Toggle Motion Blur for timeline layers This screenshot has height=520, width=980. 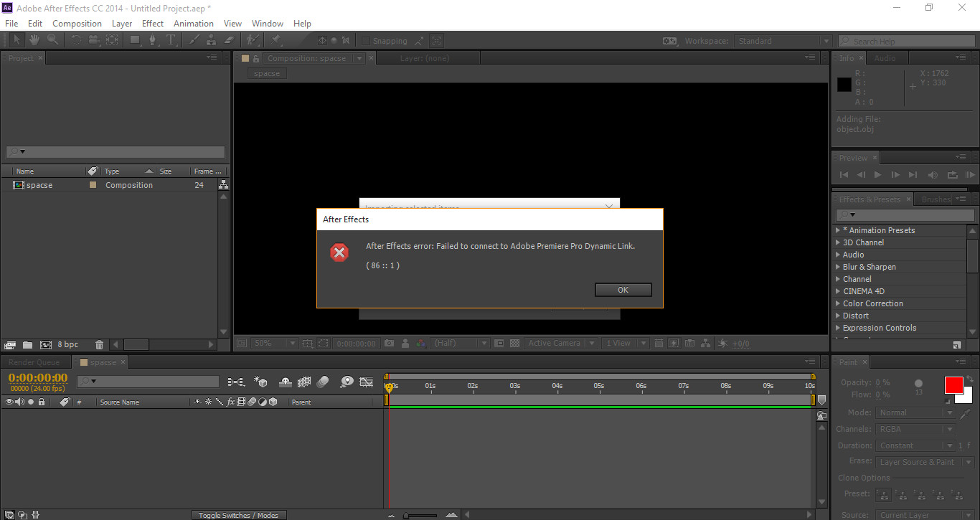coord(322,382)
